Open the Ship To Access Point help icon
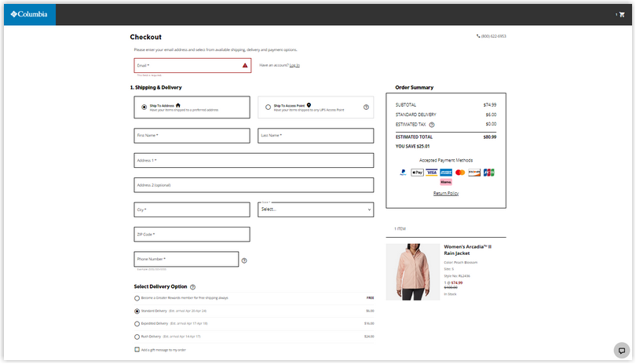 pos(366,107)
